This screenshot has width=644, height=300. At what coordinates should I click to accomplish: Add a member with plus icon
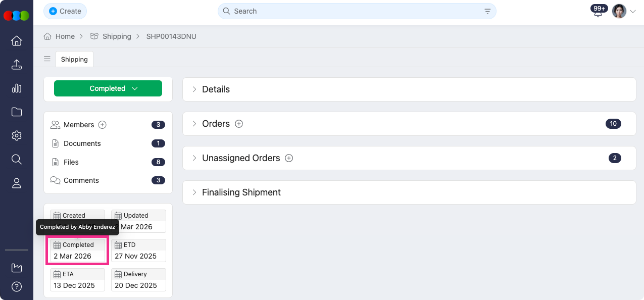(x=102, y=125)
